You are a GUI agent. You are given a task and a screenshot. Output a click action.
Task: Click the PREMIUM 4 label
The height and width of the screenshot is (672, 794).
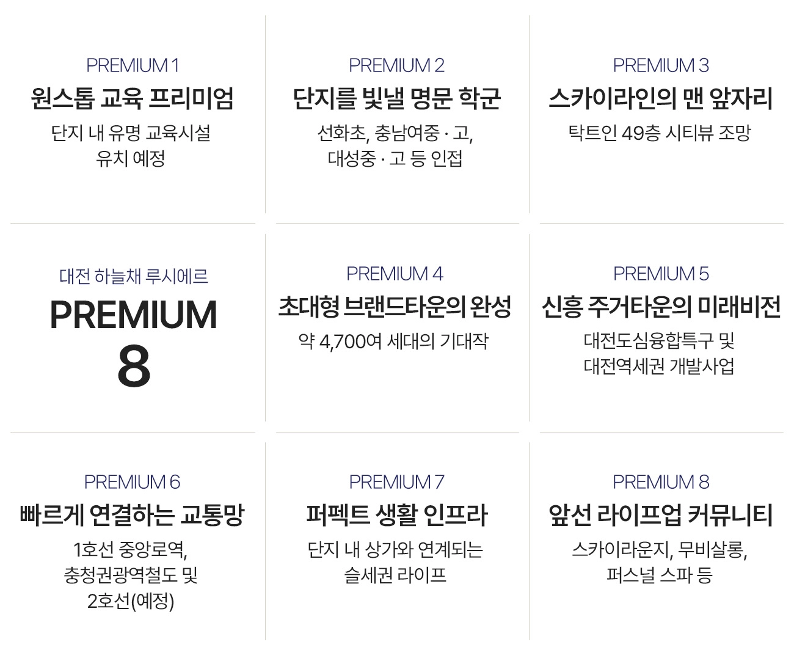pos(395,274)
